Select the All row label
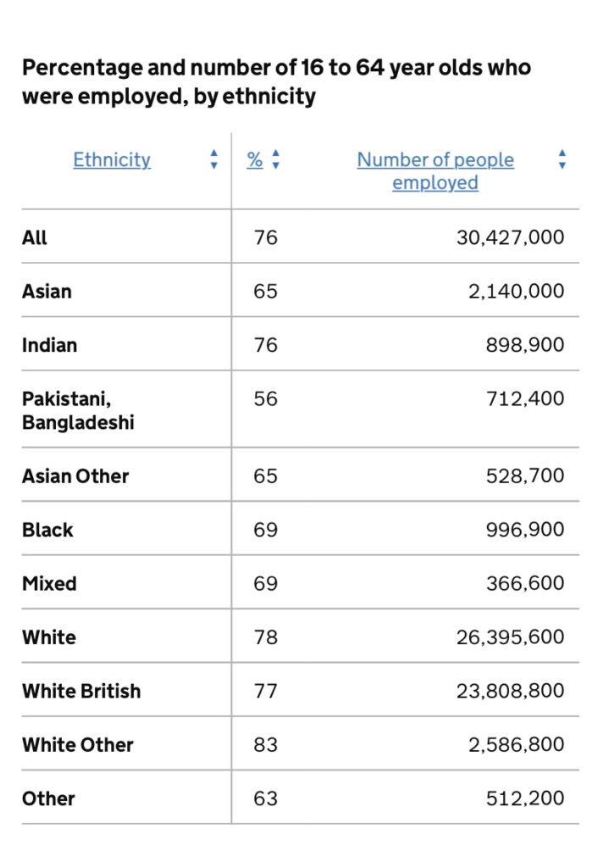This screenshot has width=609, height=868. (34, 237)
